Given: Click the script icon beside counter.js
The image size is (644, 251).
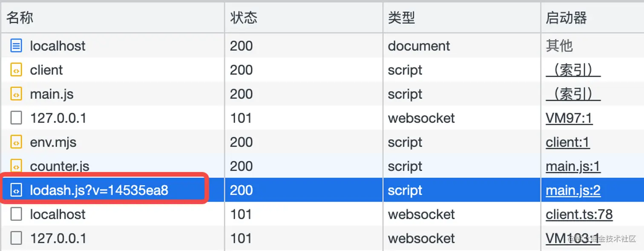Looking at the screenshot, I should [x=16, y=166].
